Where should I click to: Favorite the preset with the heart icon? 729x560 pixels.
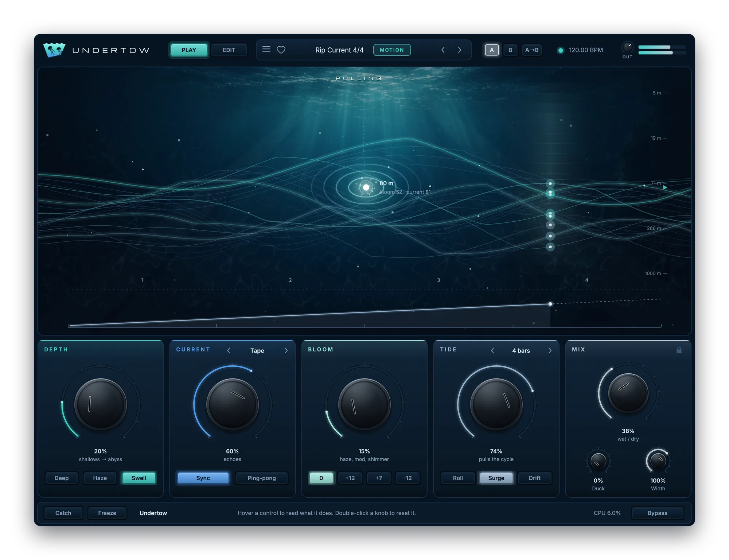point(281,50)
